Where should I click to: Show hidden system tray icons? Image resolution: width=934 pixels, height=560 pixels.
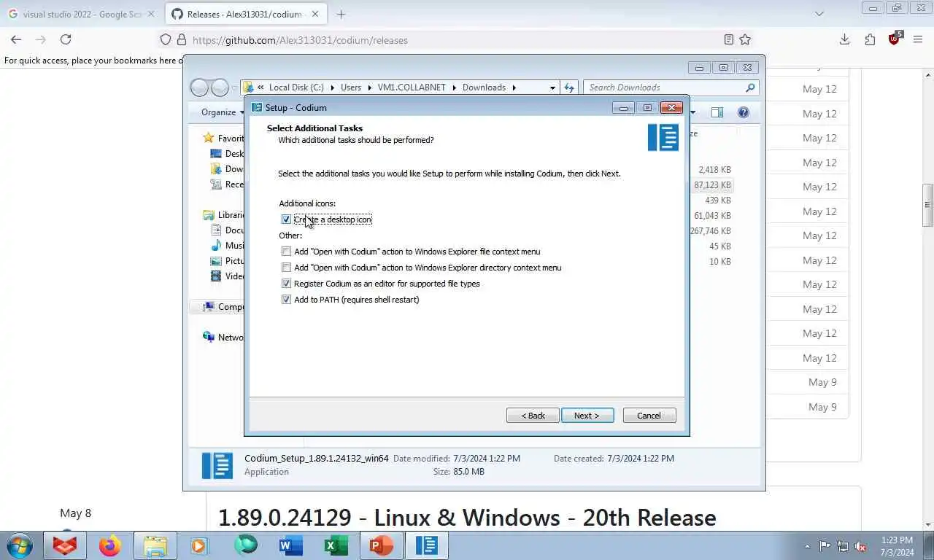(807, 546)
